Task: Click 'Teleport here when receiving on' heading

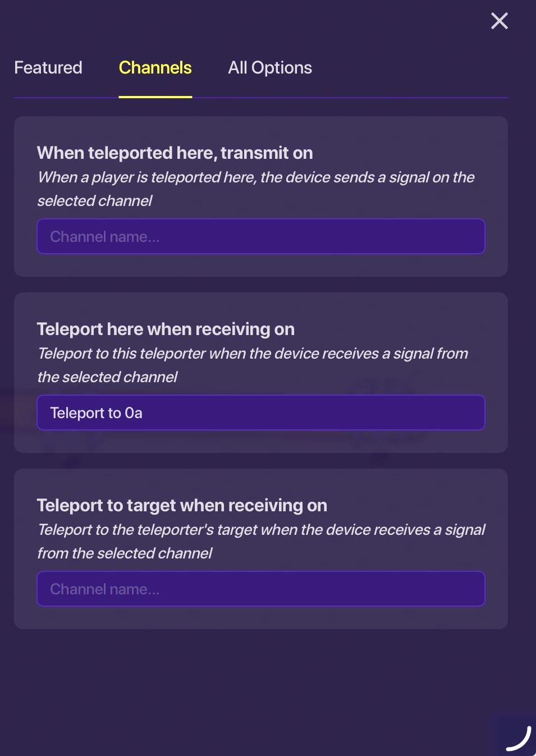Action: [x=166, y=329]
